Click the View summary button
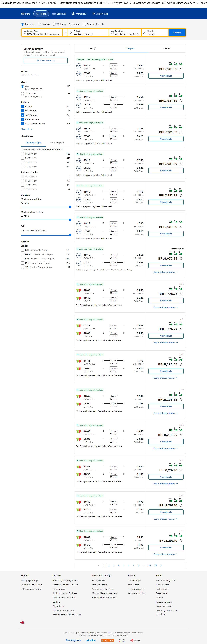Viewport: 207px width, 644px height. (45, 61)
